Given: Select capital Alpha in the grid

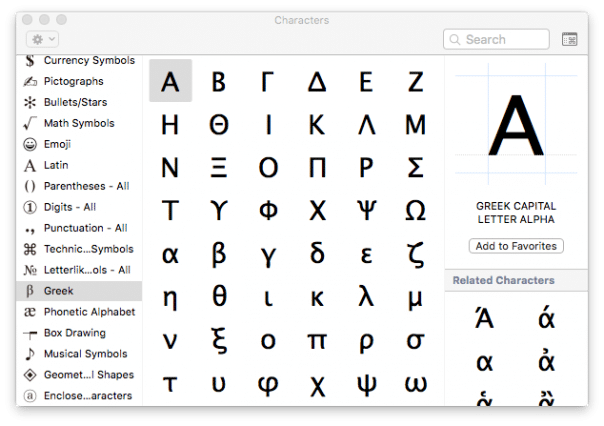Looking at the screenshot, I should tap(170, 81).
